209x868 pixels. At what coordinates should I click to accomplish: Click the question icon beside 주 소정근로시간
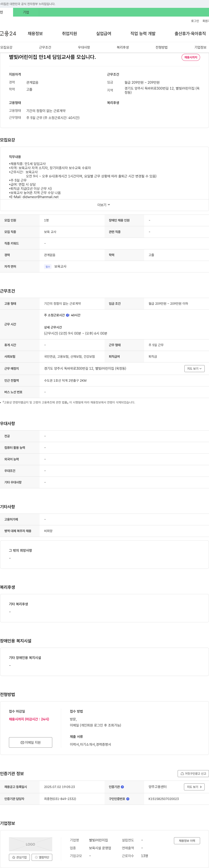click(x=67, y=315)
